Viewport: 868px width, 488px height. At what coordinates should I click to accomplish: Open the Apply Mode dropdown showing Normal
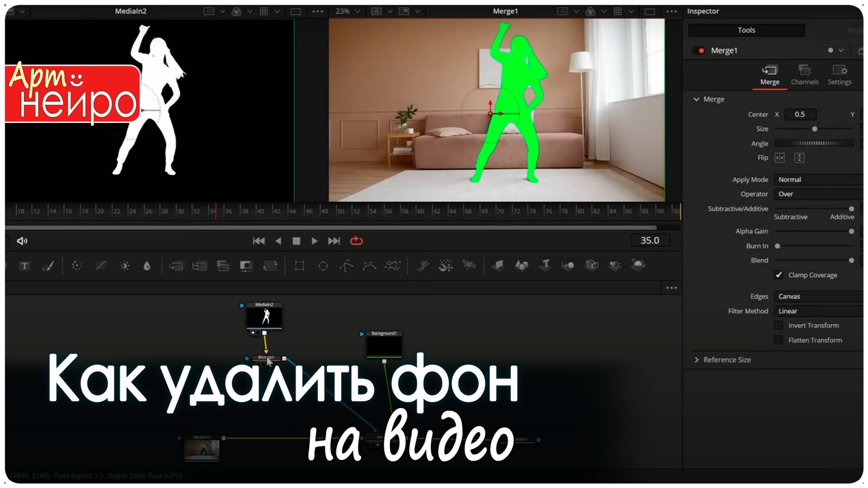[816, 179]
